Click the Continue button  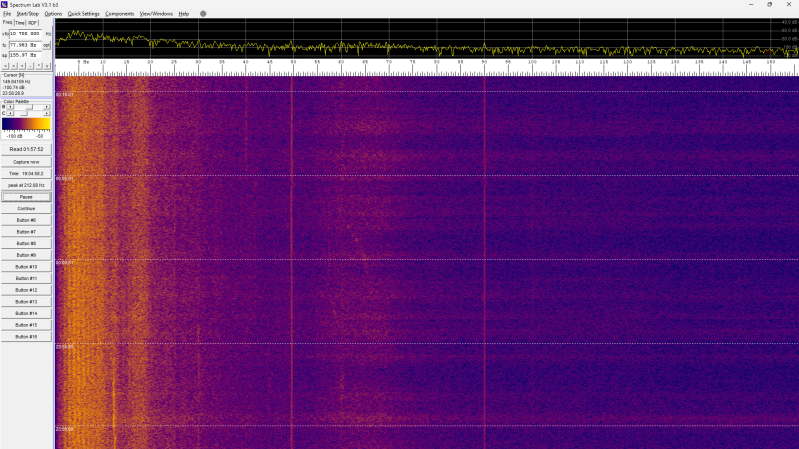(26, 208)
